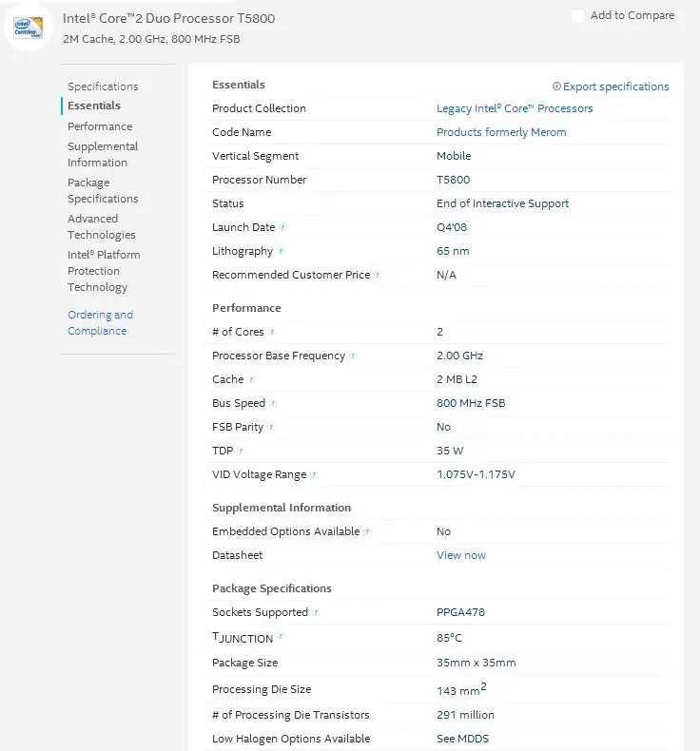This screenshot has width=700, height=751.
Task: Show the info icon beside TDP
Action: tap(241, 451)
